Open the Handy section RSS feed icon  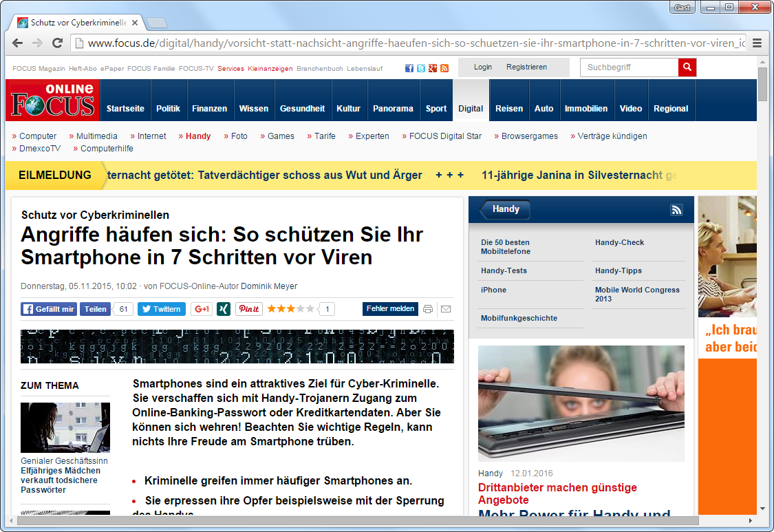(x=676, y=210)
